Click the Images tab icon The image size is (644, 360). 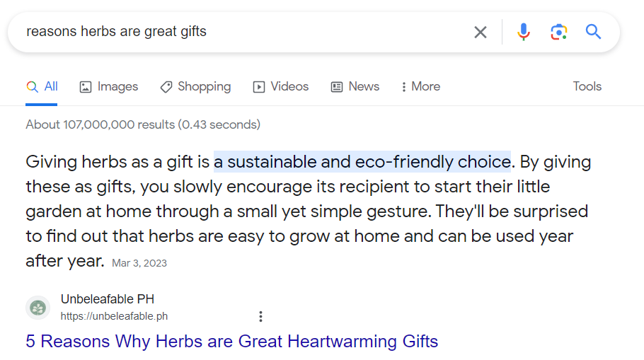pyautogui.click(x=86, y=87)
